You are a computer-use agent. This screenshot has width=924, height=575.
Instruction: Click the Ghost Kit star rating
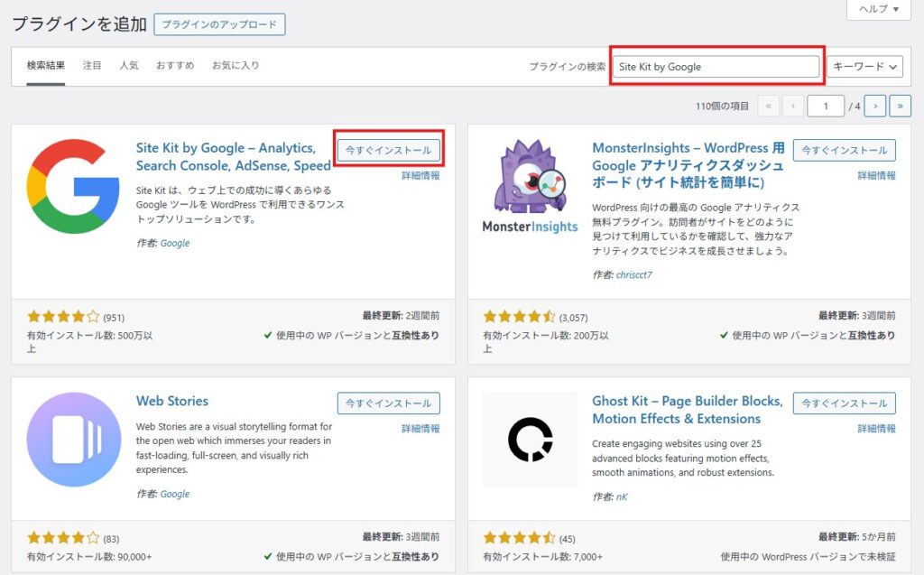point(519,538)
